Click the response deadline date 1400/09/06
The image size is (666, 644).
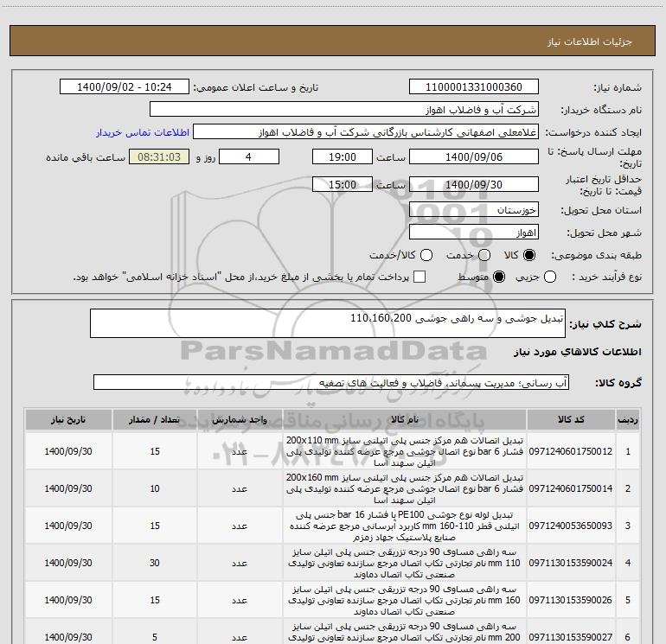(x=474, y=156)
